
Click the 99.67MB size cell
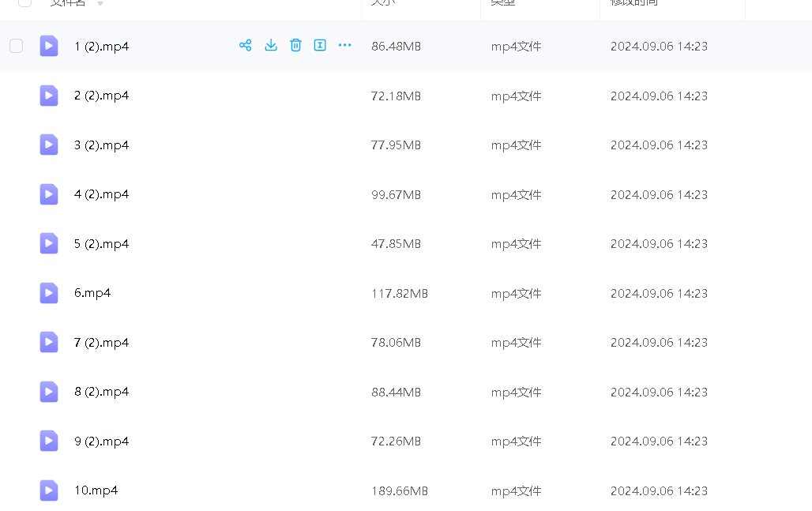coord(396,195)
